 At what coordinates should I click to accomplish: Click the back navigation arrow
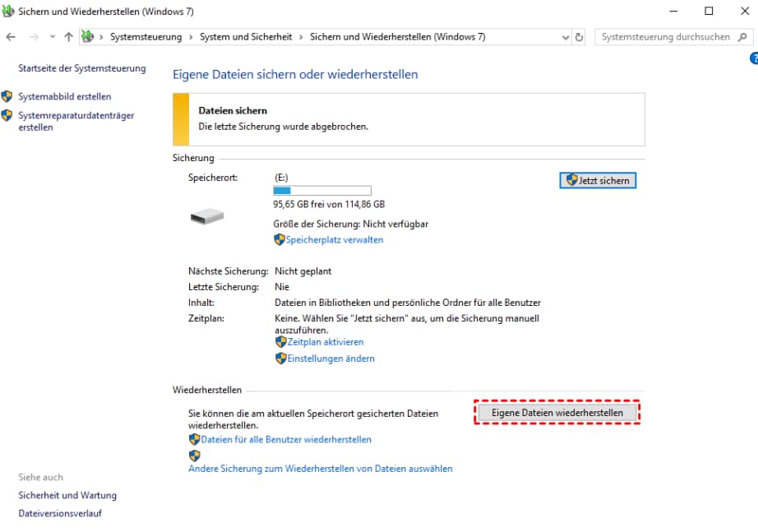tap(11, 37)
